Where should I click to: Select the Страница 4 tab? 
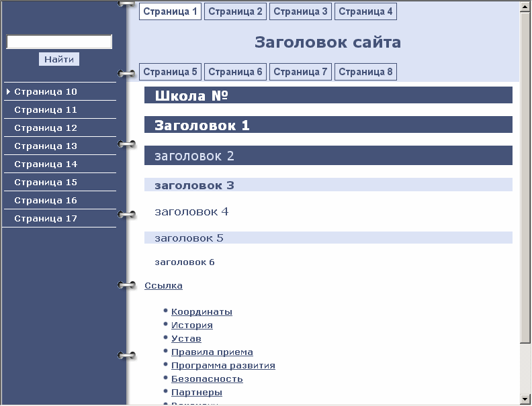pyautogui.click(x=365, y=11)
